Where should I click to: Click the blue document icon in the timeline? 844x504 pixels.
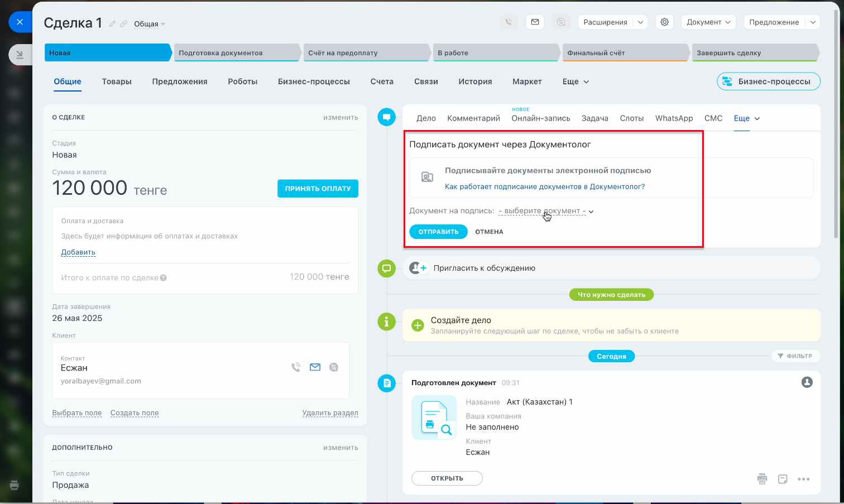(x=386, y=383)
